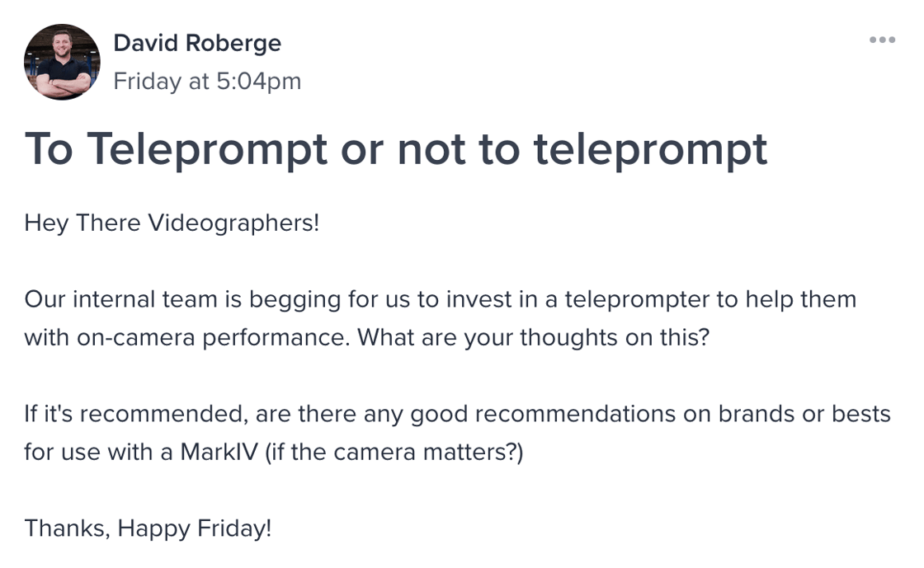Screen dimensions: 924x568
Task: Click David Roberge's profile avatar
Action: 62,62
